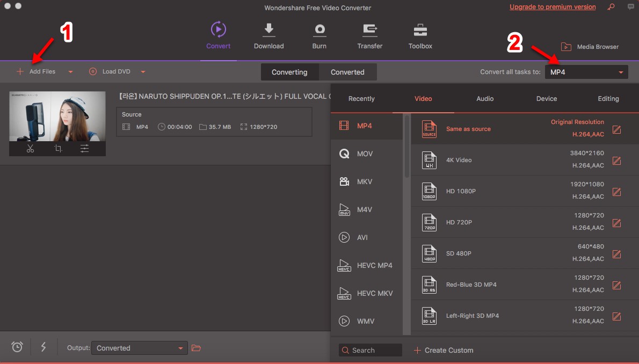Viewport: 639px width, 364px height.
Task: Toggle the lightning high-speed conversion icon
Action: point(43,347)
